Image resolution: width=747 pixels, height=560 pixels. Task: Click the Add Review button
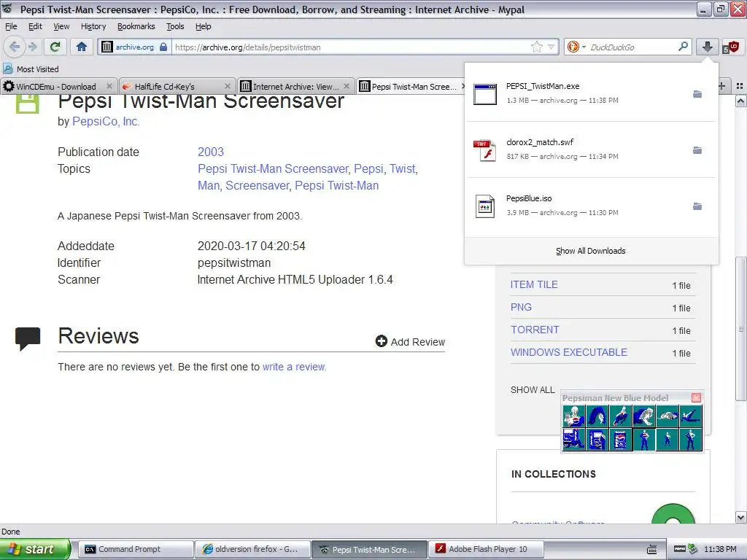pos(410,341)
